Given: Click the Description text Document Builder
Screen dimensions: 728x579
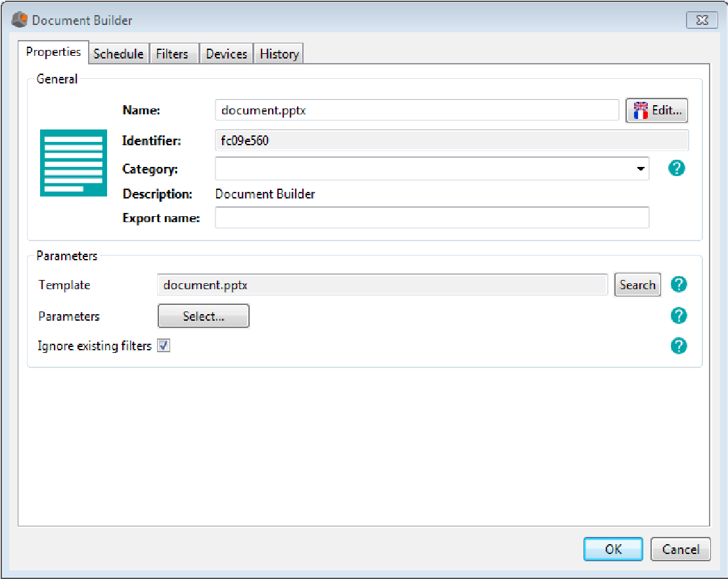Looking at the screenshot, I should point(265,194).
